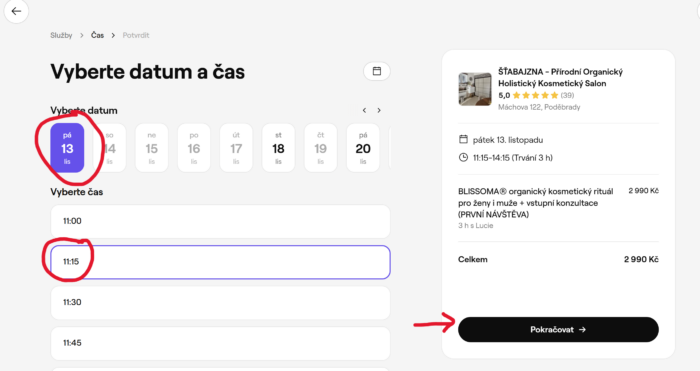Pick Monday 16 lis date
The height and width of the screenshot is (371, 700).
pos(194,148)
